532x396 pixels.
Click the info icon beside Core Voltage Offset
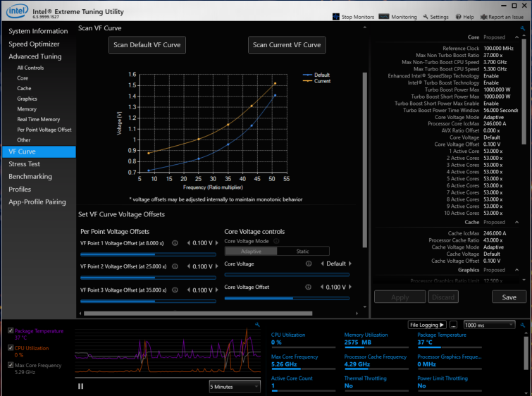tap(309, 287)
